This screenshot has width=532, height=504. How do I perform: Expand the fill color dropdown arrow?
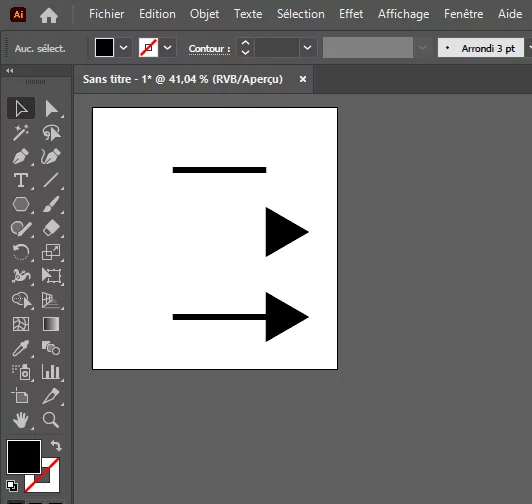(124, 48)
